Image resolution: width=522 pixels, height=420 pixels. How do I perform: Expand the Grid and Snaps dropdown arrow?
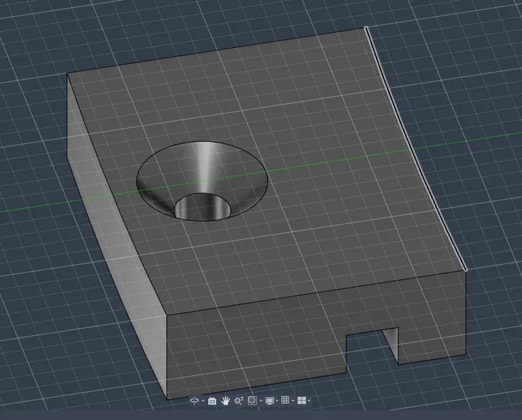pyautogui.click(x=293, y=401)
